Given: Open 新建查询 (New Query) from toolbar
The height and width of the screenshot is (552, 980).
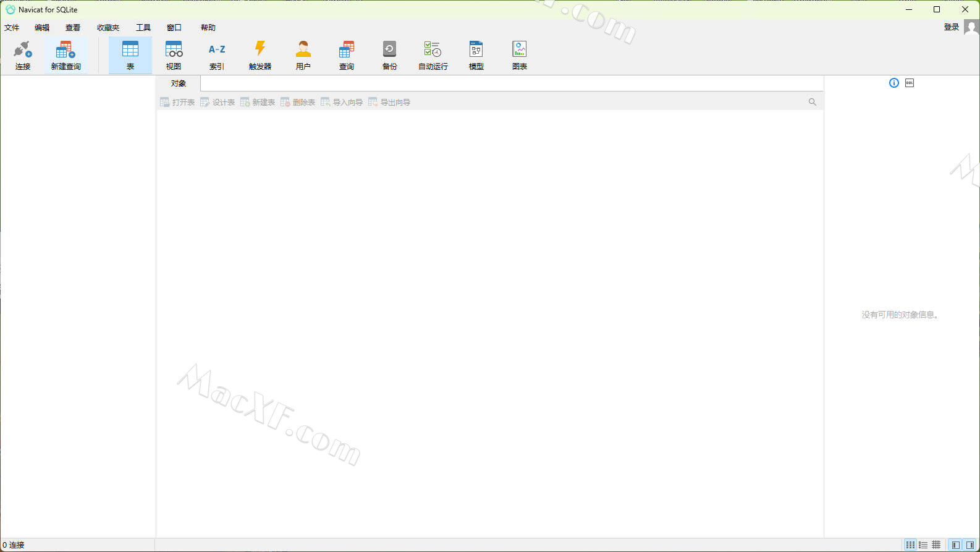Looking at the screenshot, I should pos(65,55).
